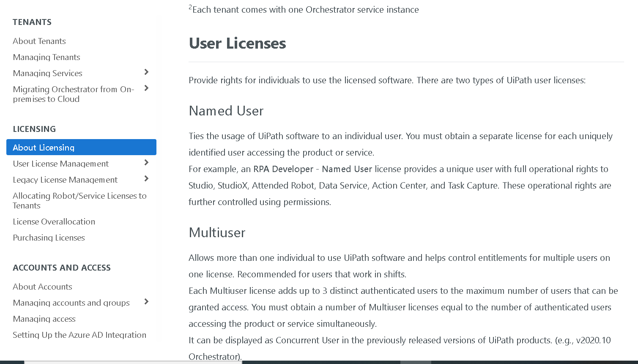Select the highlighted About Licensing item

coord(44,148)
